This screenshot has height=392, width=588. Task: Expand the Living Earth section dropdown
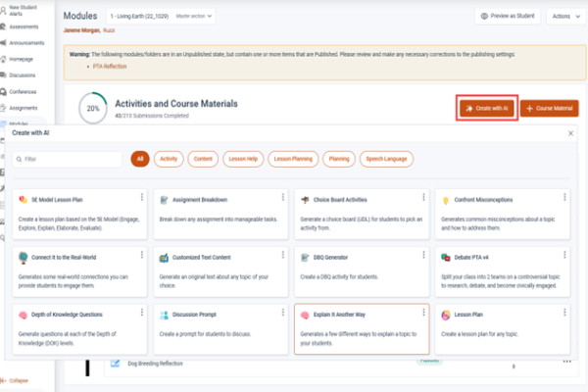[161, 16]
